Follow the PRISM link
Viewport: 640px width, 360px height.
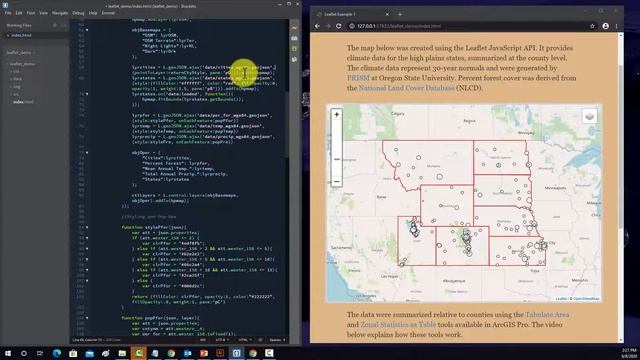358,78
